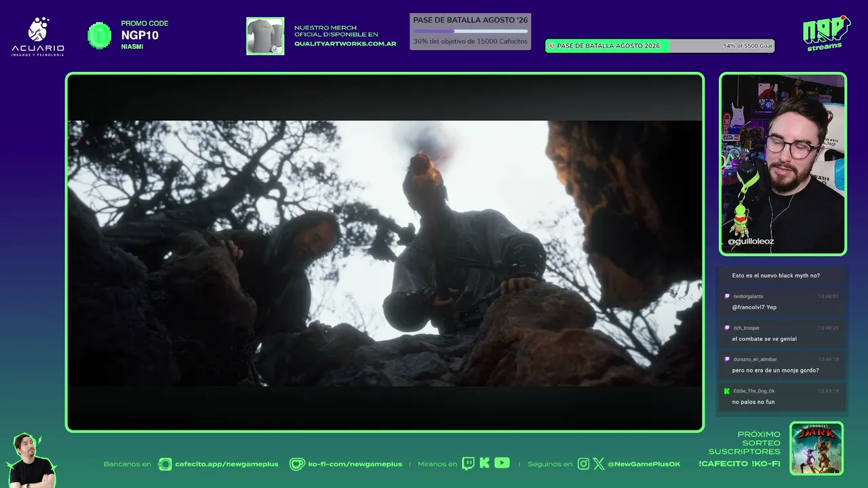Click chat message '@francolvl7 Yep'
This screenshot has height=488, width=868.
[x=754, y=307]
